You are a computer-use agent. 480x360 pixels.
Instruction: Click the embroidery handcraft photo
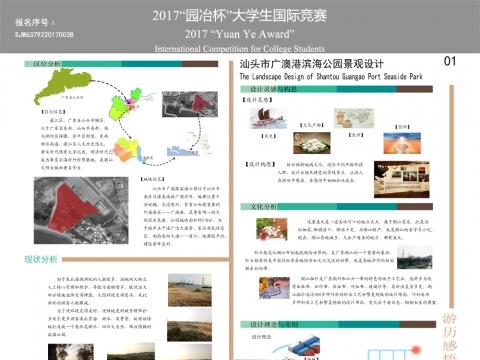click(274, 287)
